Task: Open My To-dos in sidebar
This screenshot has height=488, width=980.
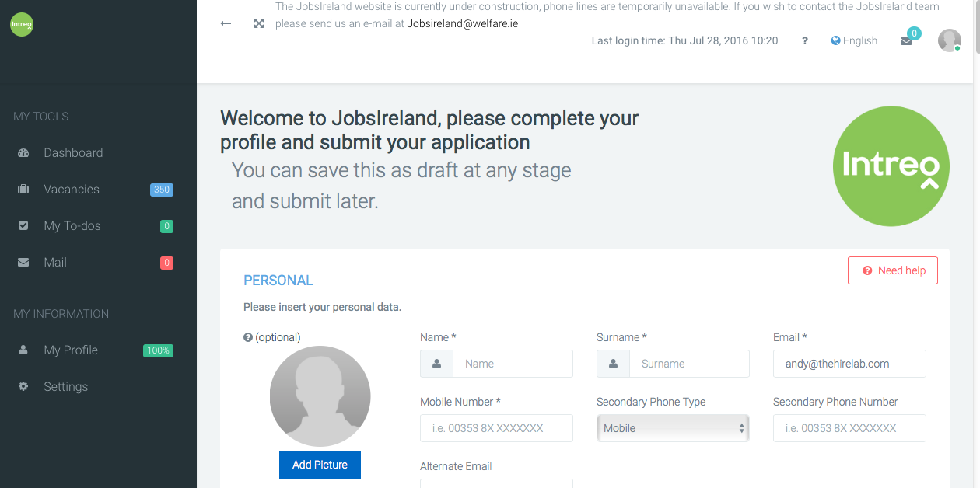Action: coord(72,226)
